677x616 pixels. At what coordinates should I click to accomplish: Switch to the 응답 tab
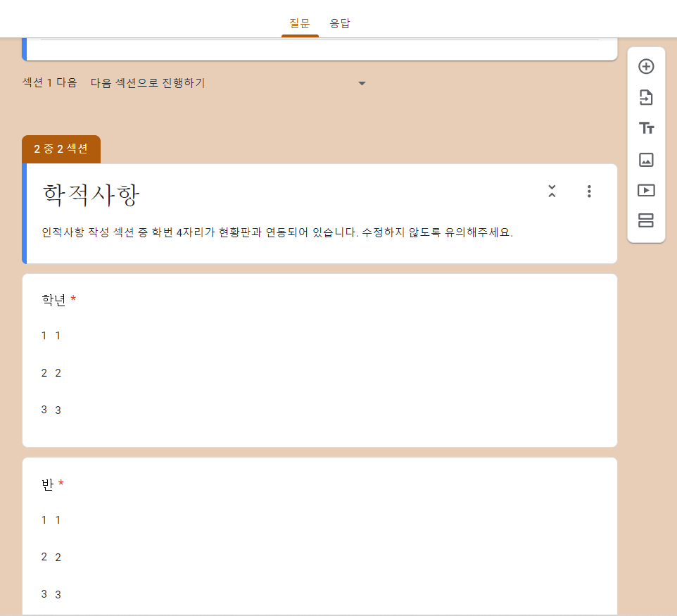pyautogui.click(x=340, y=23)
